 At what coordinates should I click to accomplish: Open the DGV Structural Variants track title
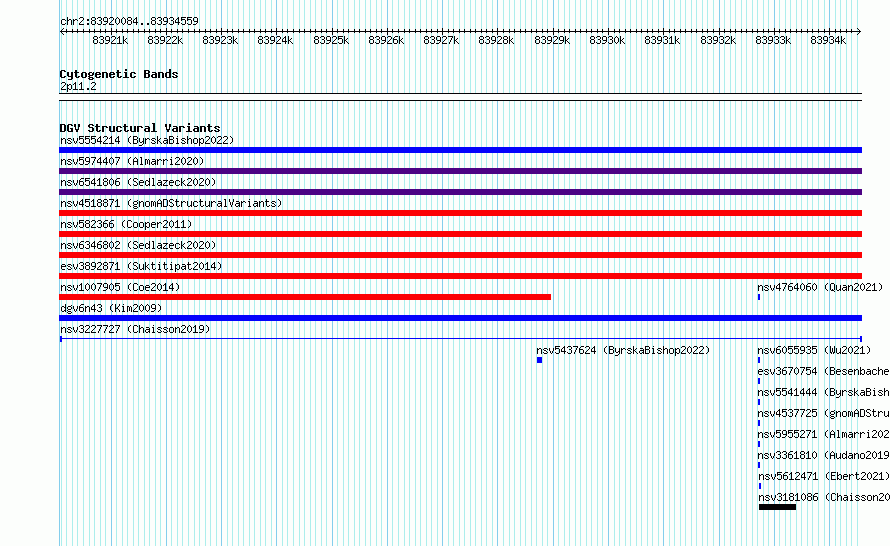pos(140,128)
